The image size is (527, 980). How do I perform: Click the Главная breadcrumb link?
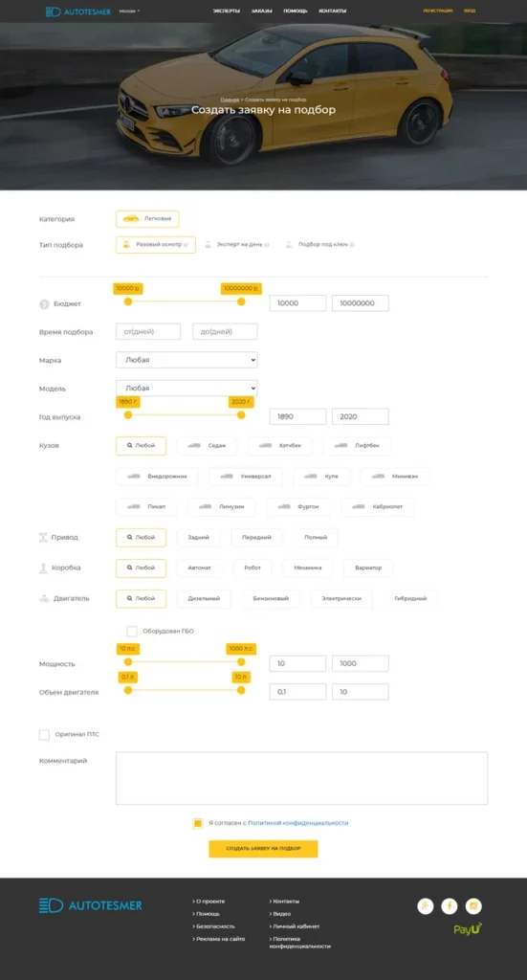(x=230, y=100)
